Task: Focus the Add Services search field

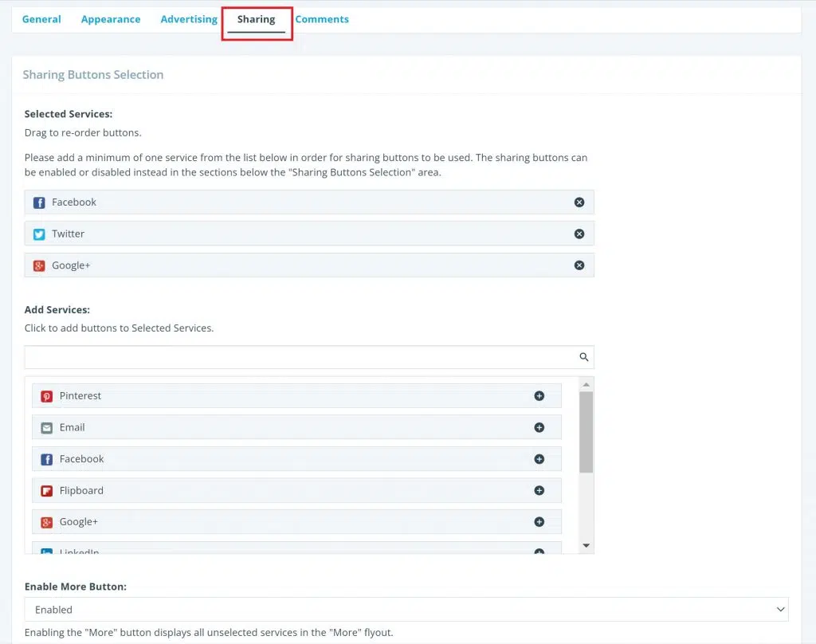Action: [299, 357]
